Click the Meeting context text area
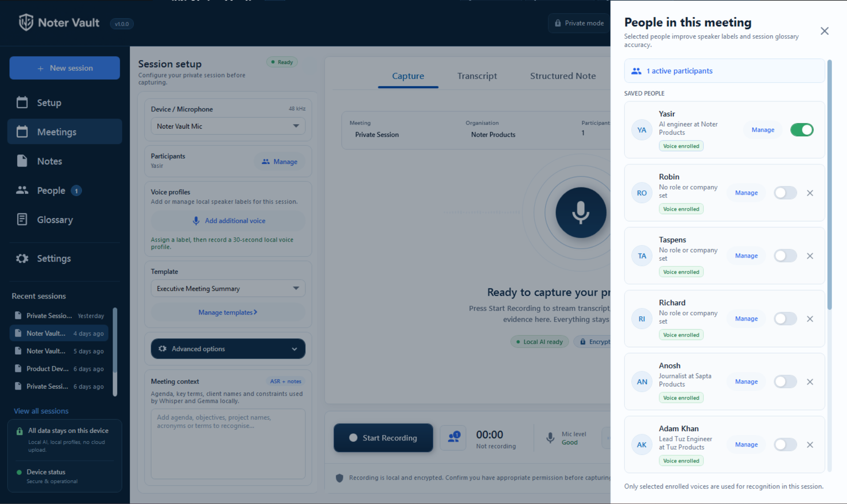 (228, 444)
